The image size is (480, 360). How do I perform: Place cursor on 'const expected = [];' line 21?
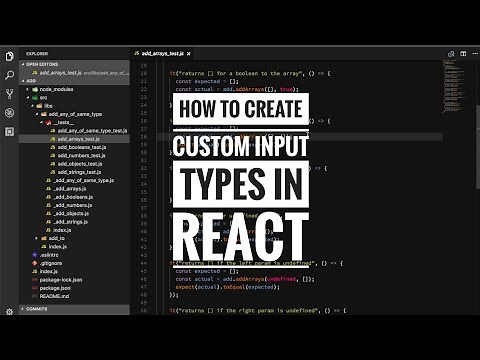pos(207,81)
